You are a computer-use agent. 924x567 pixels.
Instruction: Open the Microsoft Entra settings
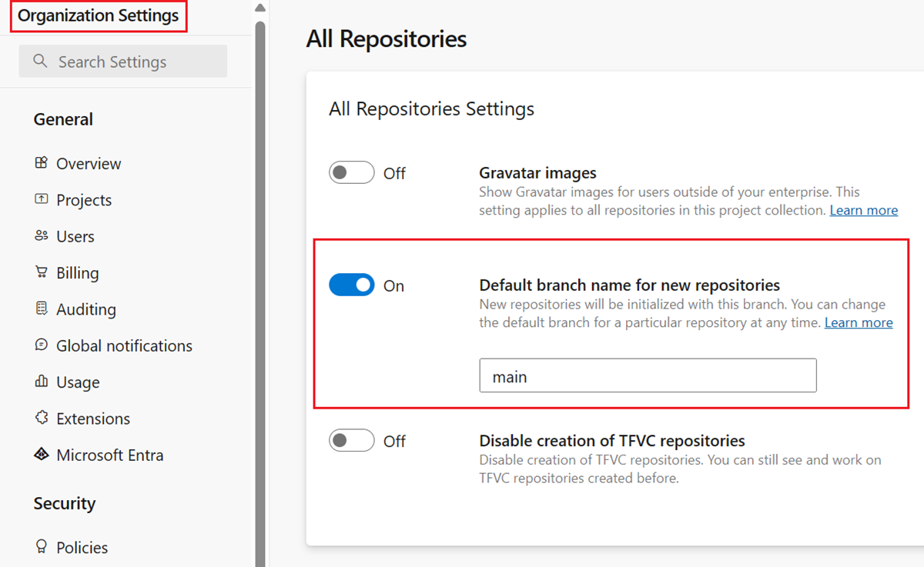point(109,455)
